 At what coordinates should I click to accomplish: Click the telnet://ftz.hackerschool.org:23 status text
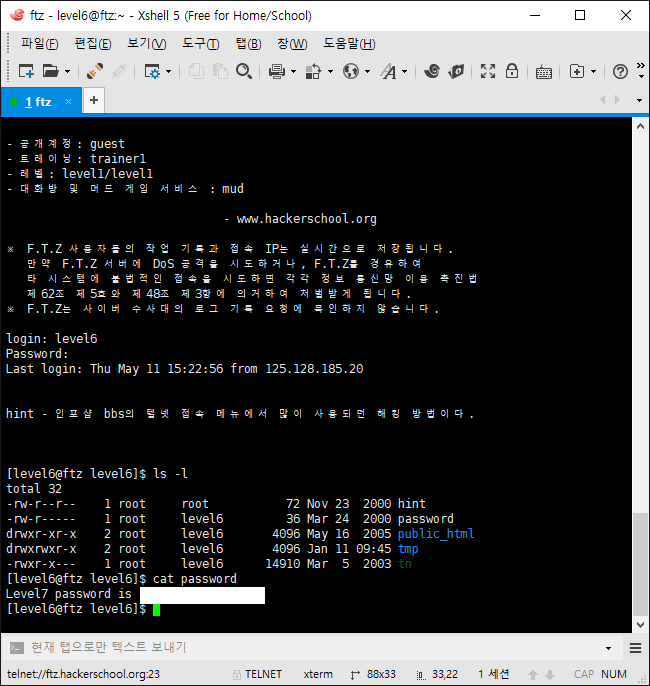click(83, 674)
